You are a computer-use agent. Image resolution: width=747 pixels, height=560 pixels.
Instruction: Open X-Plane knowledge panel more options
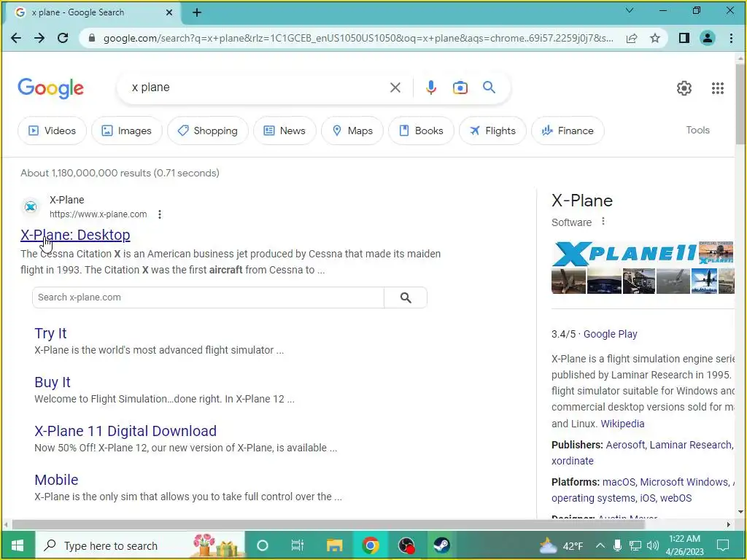click(603, 222)
